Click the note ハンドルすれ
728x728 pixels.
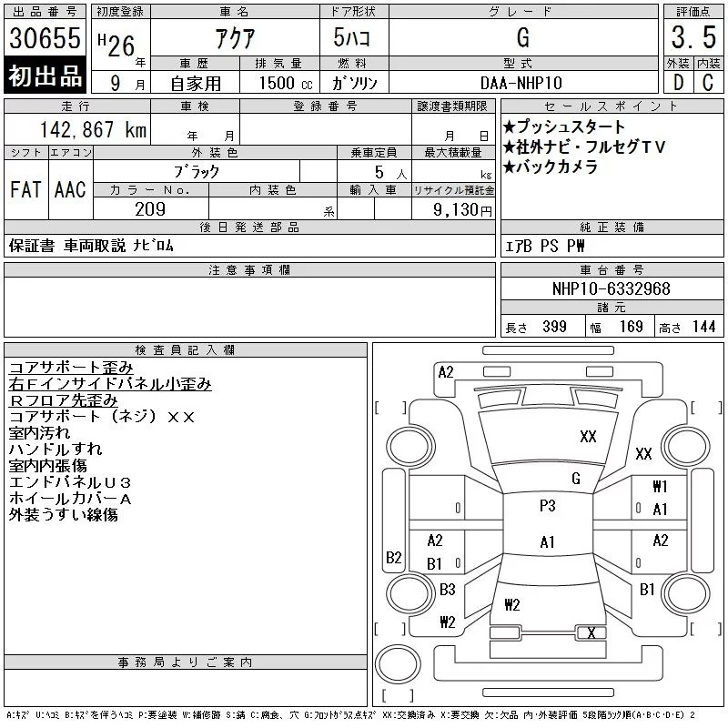tap(56, 449)
